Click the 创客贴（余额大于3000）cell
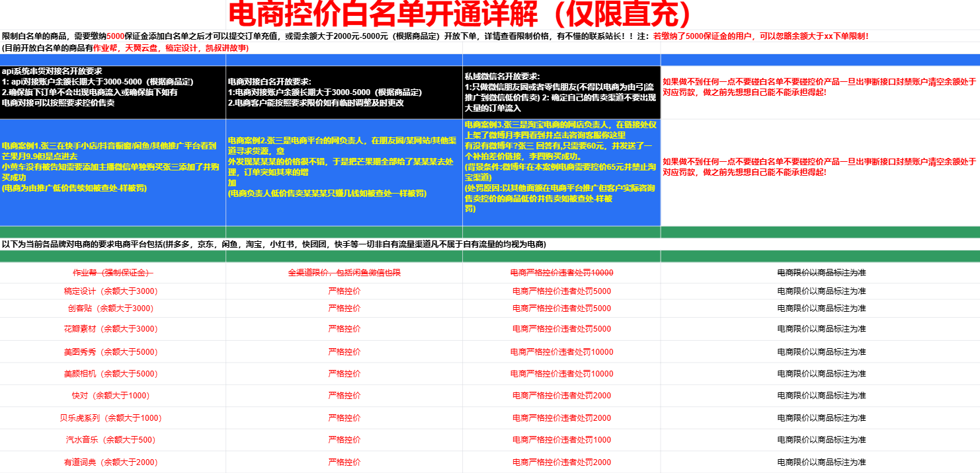The image size is (980, 473). tap(111, 309)
